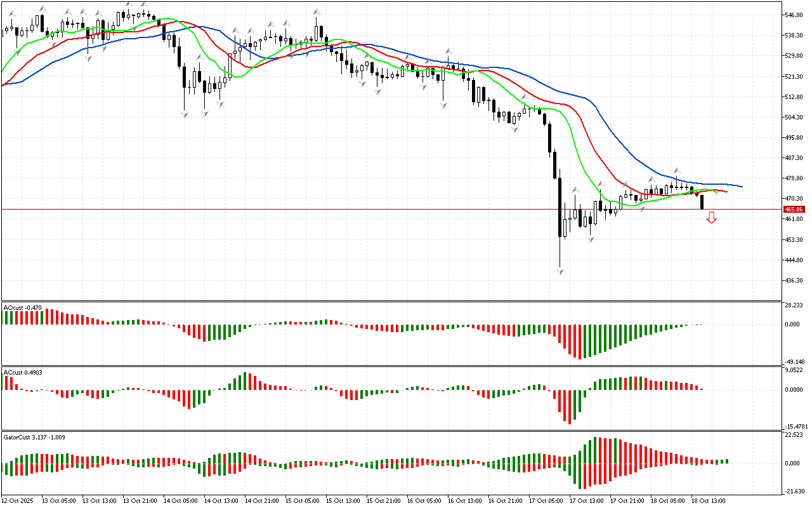Click the 18 Oct 13:00 time label
Viewport: 812px width, 508px height.
pyautogui.click(x=709, y=500)
